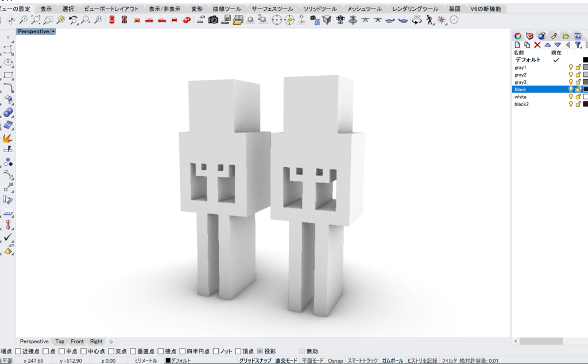The width and height of the screenshot is (588, 364).
Task: Select the Boolean union spheres tool
Action: [8, 112]
